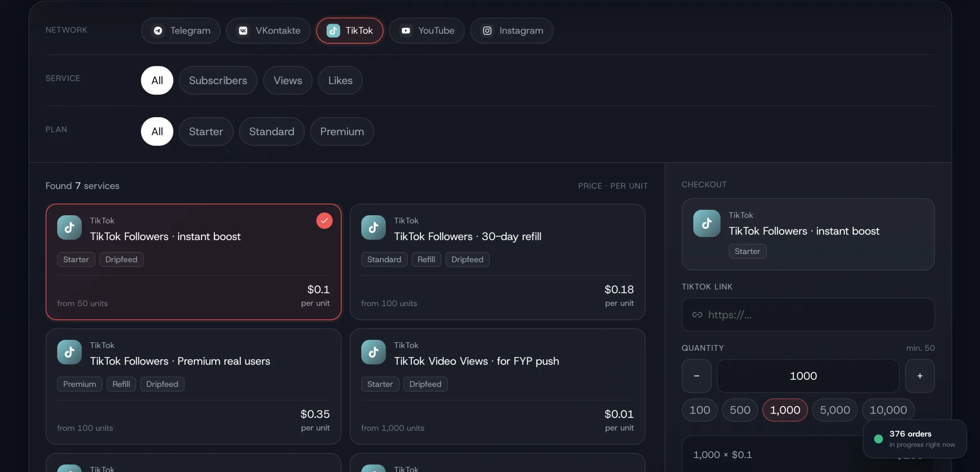980x472 pixels.
Task: Click the TikTok link input field
Action: 808,315
